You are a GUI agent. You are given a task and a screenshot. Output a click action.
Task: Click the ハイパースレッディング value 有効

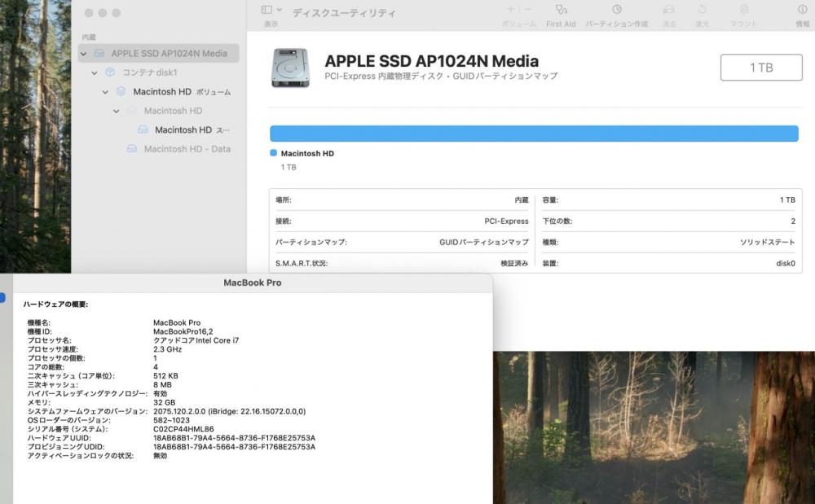tap(160, 393)
